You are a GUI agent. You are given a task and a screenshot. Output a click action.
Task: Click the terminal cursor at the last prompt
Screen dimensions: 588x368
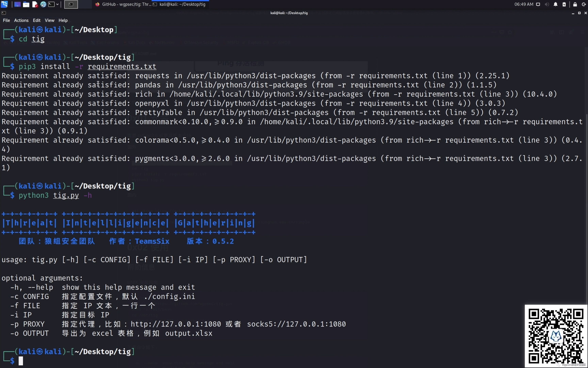(21, 361)
